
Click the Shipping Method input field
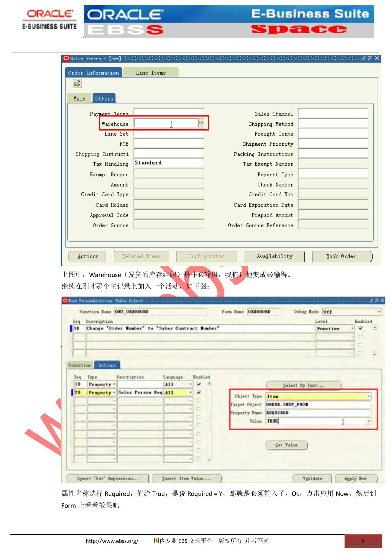click(x=333, y=123)
